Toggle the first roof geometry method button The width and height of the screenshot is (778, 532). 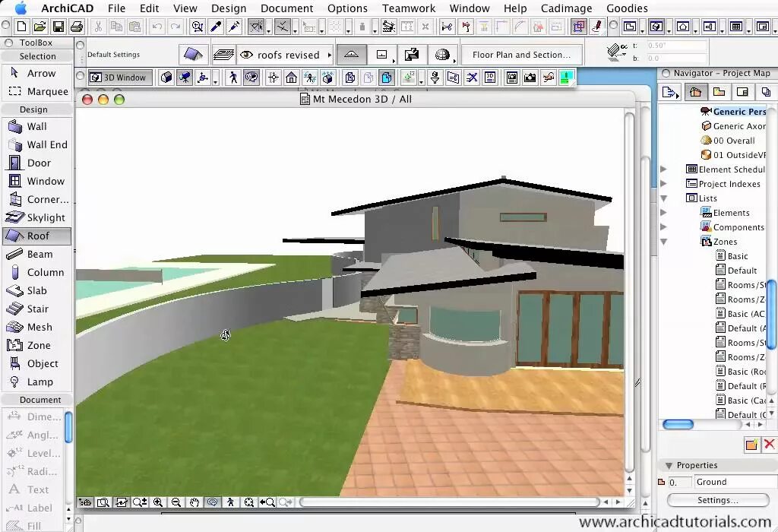pyautogui.click(x=351, y=55)
